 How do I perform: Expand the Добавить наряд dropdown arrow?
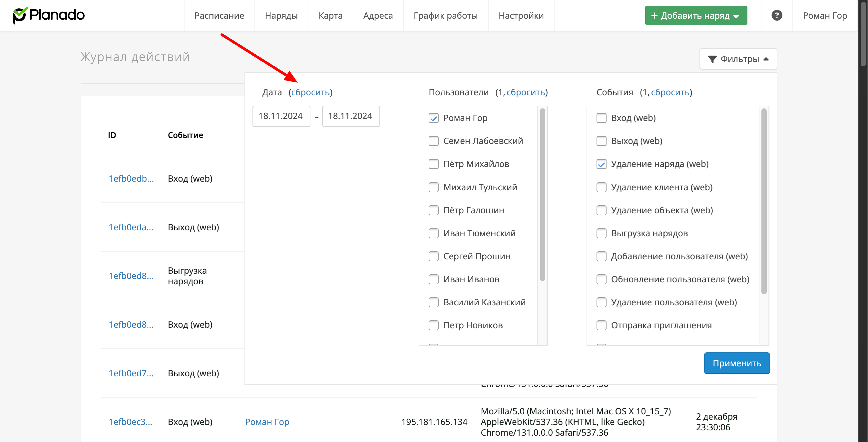pos(736,16)
